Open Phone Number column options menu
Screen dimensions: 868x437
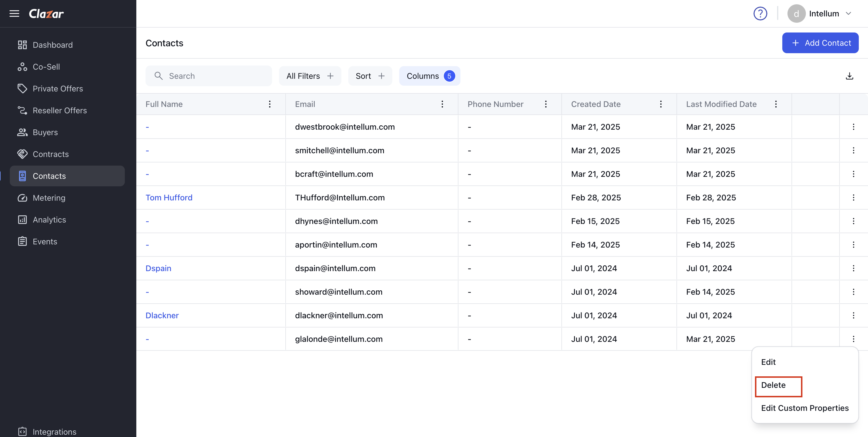tap(546, 104)
